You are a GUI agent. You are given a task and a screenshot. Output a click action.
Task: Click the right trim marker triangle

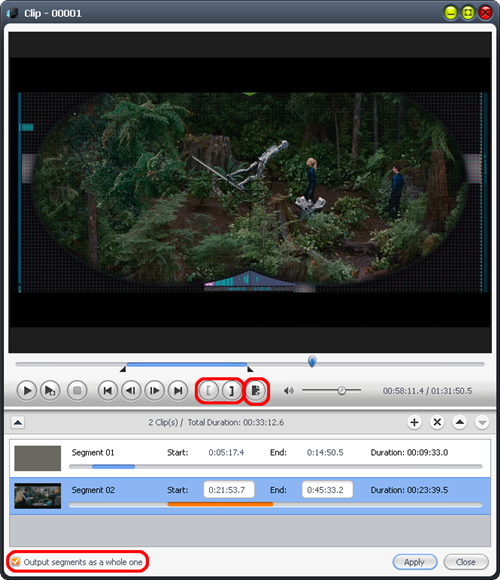click(x=250, y=369)
